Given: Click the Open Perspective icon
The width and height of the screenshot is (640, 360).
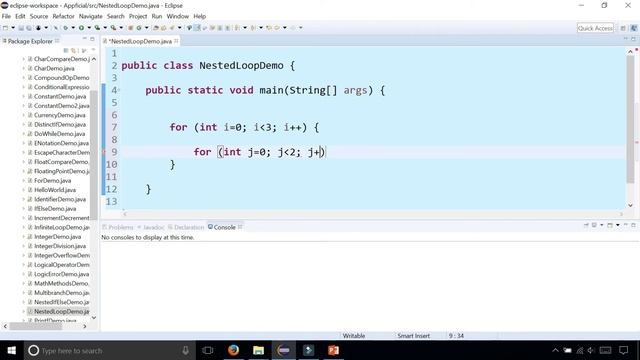Looking at the screenshot, I should [x=623, y=28].
